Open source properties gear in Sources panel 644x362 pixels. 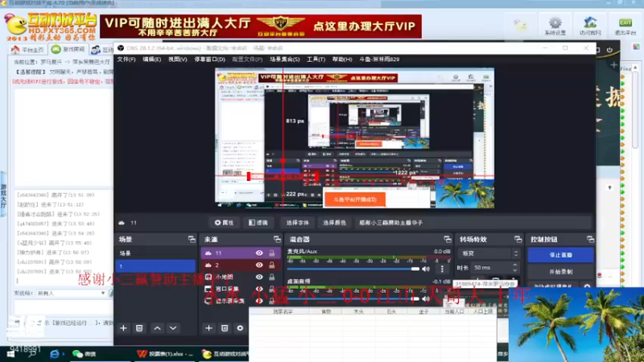pos(240,328)
